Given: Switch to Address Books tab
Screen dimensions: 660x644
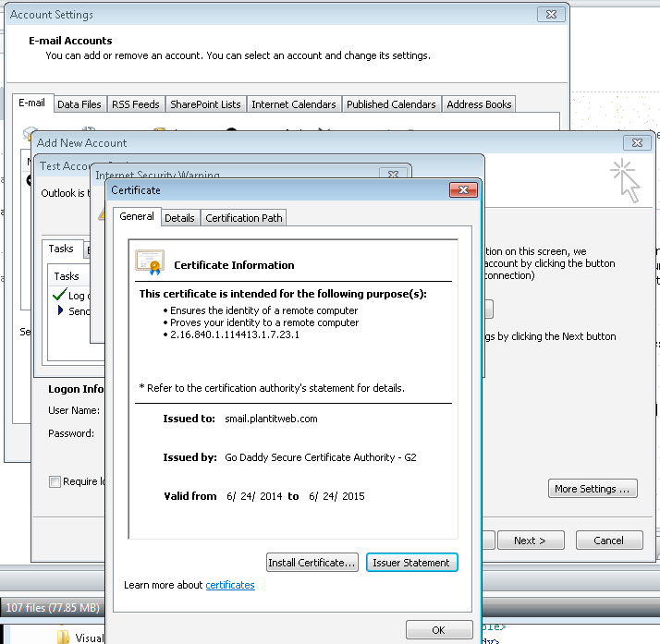Looking at the screenshot, I should tap(479, 104).
